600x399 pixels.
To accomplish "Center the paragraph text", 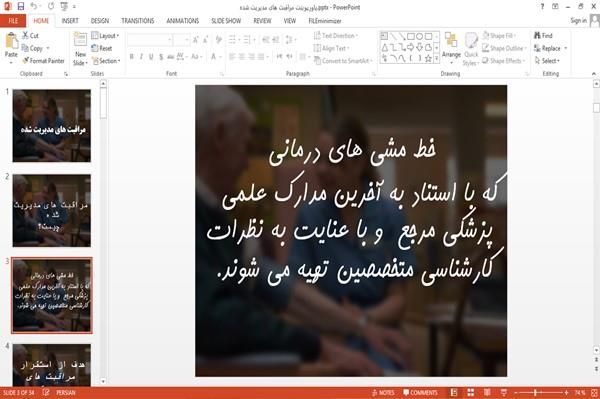I will 241,57.
